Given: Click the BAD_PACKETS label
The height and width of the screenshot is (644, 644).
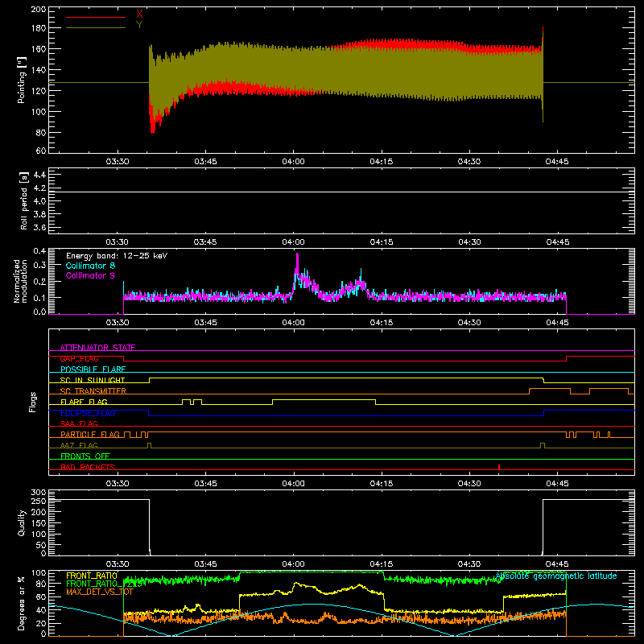Looking at the screenshot, I should (x=88, y=467).
